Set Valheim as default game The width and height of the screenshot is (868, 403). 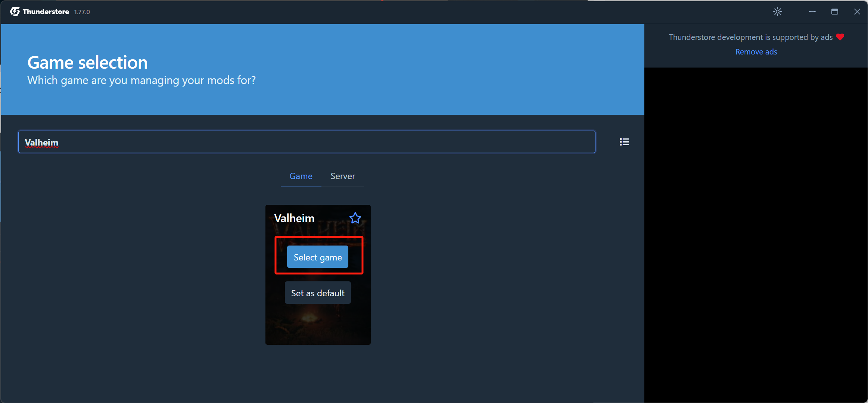(x=318, y=293)
